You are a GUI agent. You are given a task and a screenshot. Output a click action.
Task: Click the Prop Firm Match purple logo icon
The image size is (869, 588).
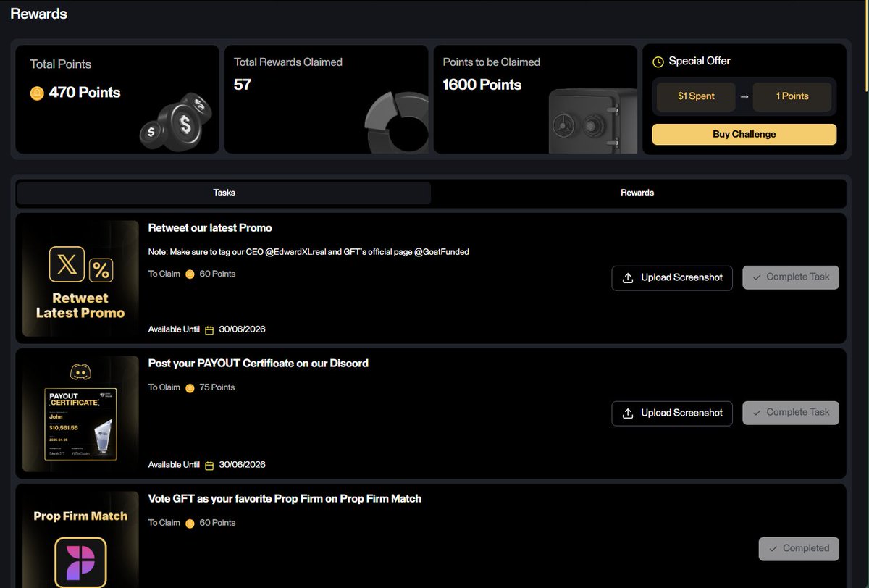[x=80, y=562]
